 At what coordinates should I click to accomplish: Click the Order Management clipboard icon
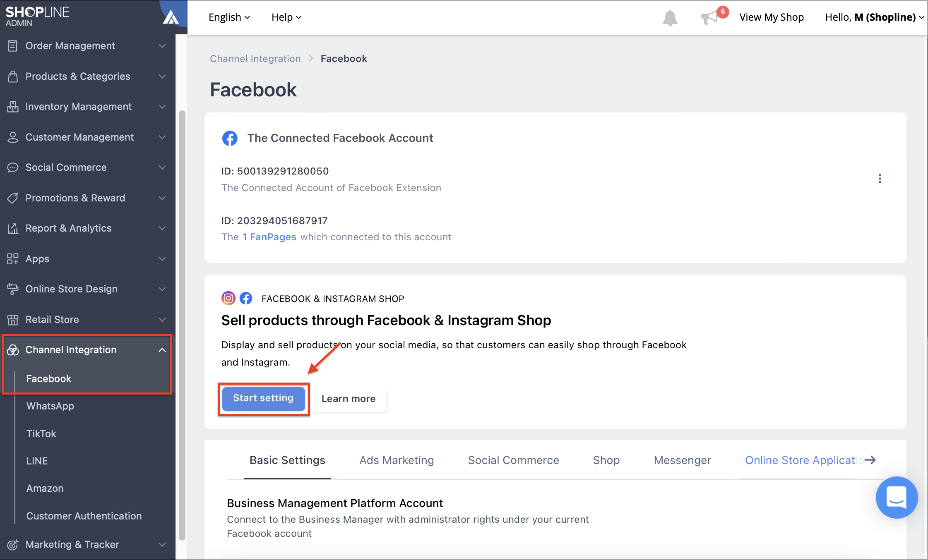(x=13, y=46)
